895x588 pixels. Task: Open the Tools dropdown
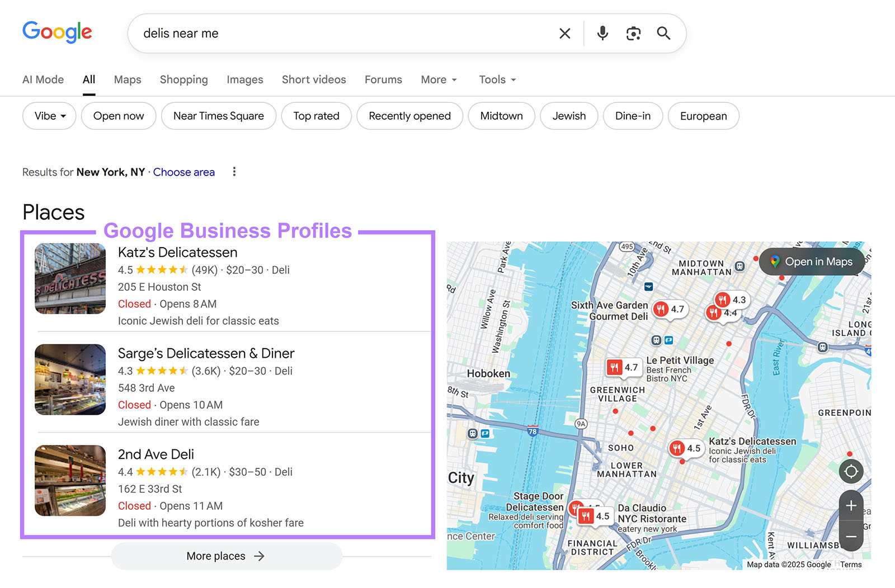click(x=496, y=79)
